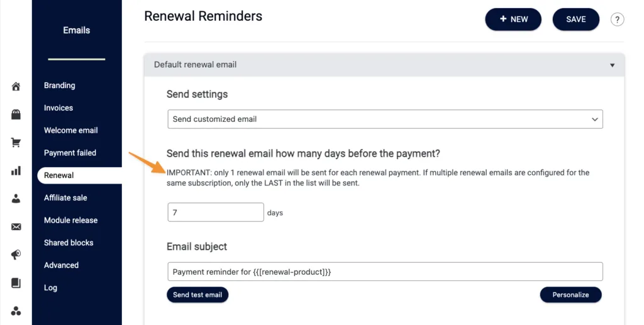
Task: Open the shopping cart icon
Action: 16,143
